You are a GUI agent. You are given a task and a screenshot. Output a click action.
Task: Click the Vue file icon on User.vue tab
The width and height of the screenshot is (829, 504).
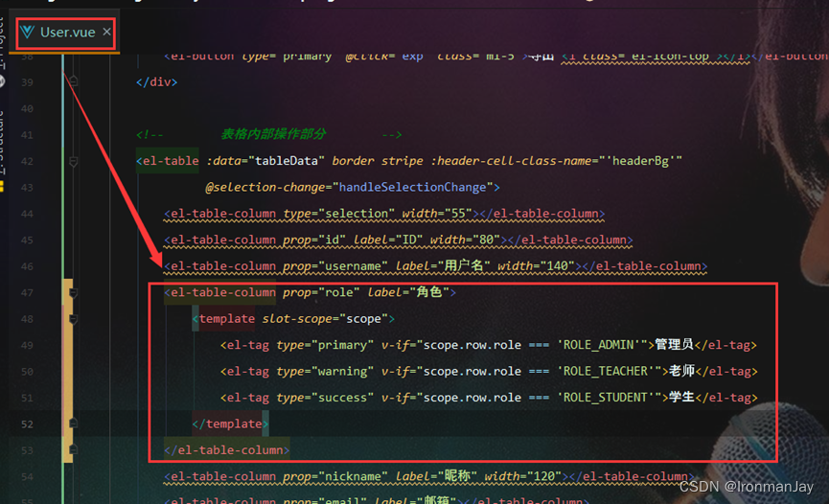coord(28,33)
